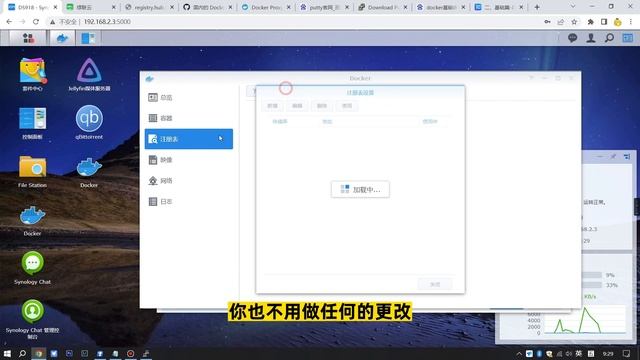The width and height of the screenshot is (640, 360).
Task: Open saved passwords key icon in address bar
Action: tap(547, 22)
